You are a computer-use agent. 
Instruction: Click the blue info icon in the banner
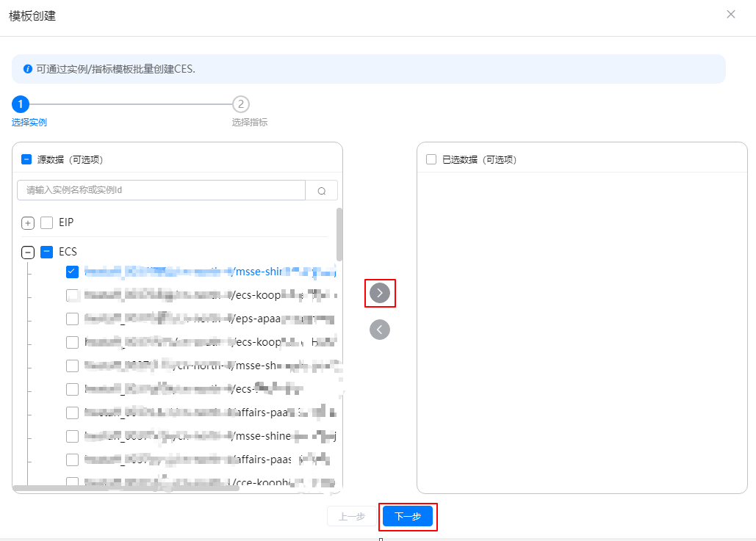pyautogui.click(x=28, y=69)
